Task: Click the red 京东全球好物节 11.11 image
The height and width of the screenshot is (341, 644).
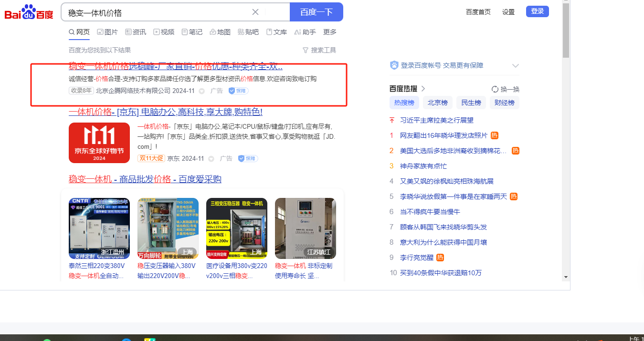Action: coord(99,143)
